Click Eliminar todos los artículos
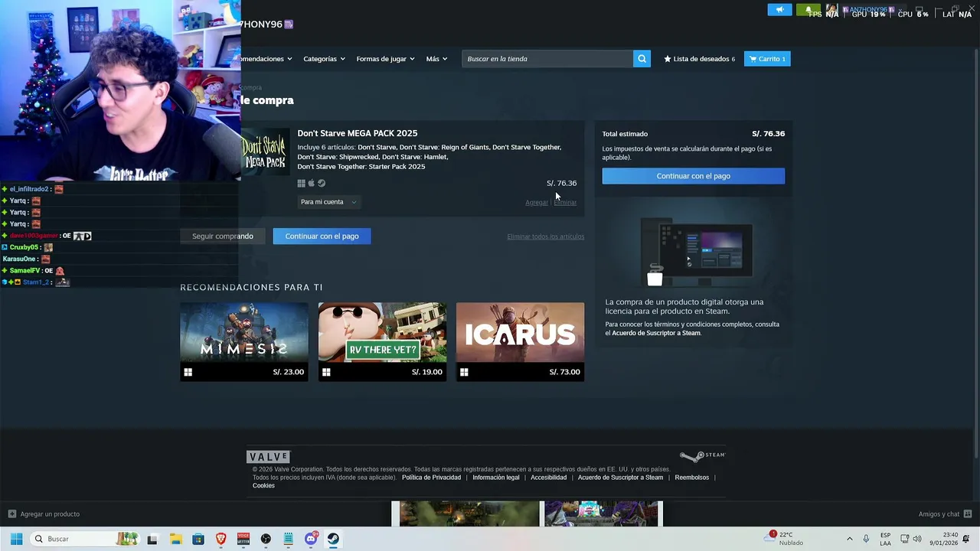 pos(545,236)
